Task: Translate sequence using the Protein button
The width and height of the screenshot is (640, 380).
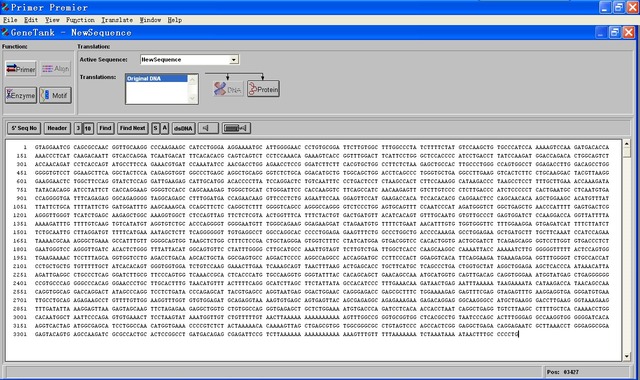Action: coord(263,89)
